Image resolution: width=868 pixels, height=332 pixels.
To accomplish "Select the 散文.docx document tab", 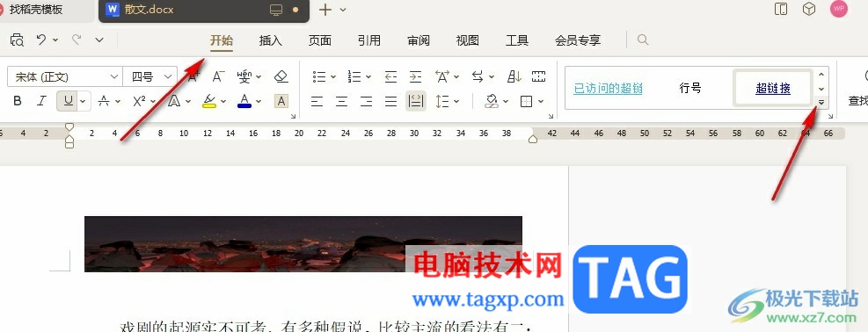I will (x=204, y=10).
